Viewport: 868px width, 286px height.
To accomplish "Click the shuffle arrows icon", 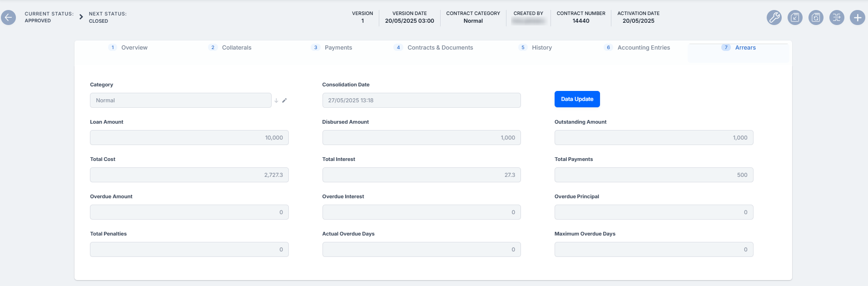I will (837, 18).
